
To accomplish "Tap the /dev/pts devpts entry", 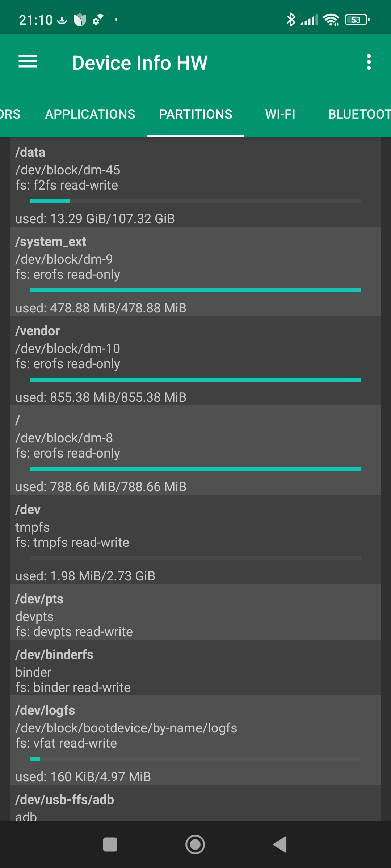I will coord(195,612).
